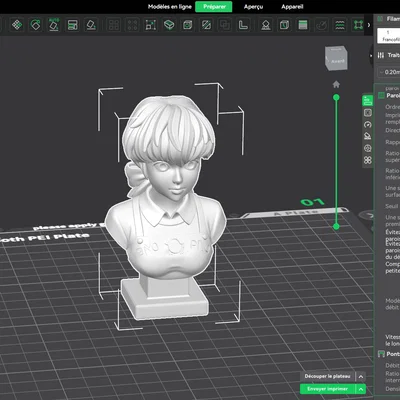400x400 pixels.
Task: Select the lay on face icon
Action: click(169, 25)
